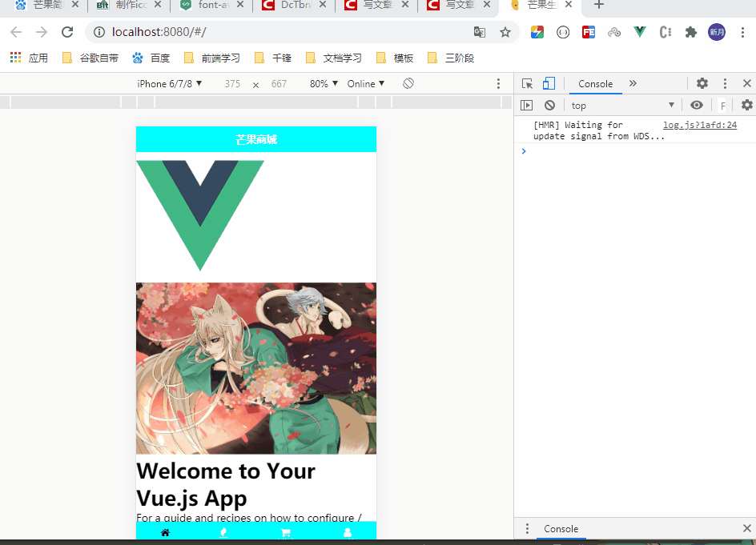Open the 前端学习 bookmark folder
This screenshot has width=756, height=545.
[212, 58]
